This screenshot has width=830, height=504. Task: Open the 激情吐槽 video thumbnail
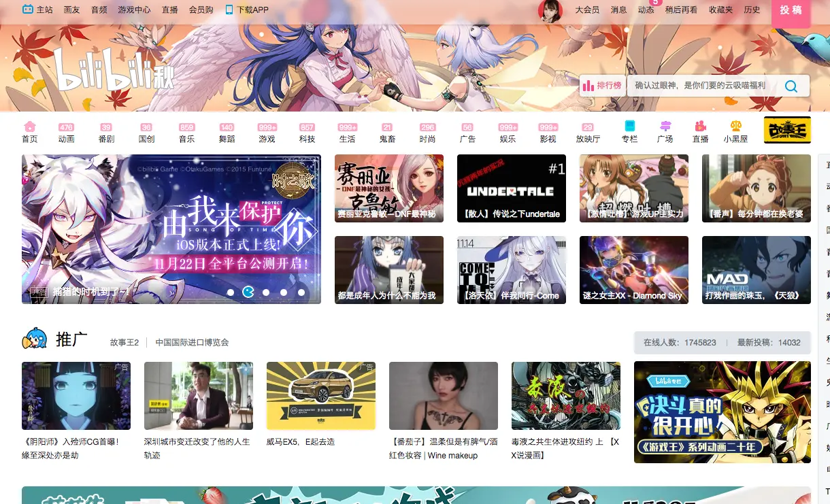pyautogui.click(x=634, y=188)
